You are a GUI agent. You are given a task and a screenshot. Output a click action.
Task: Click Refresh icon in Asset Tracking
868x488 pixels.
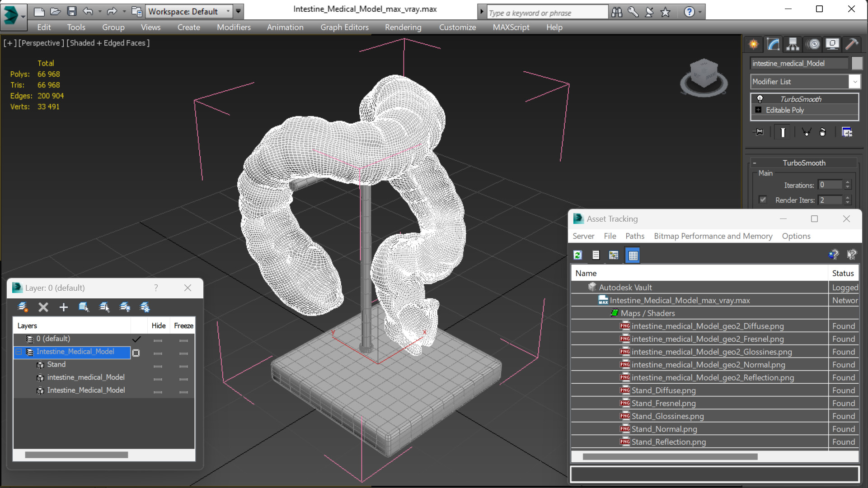pyautogui.click(x=578, y=255)
